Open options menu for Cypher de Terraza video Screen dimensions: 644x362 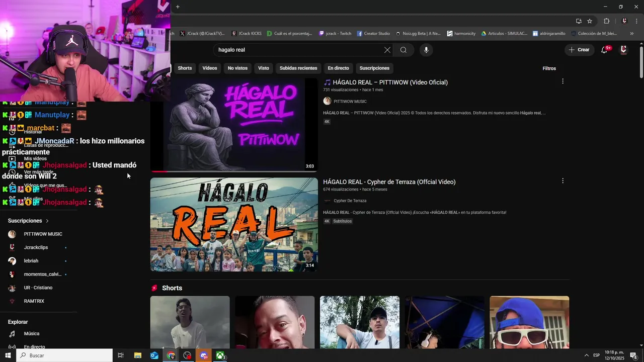coord(562,180)
